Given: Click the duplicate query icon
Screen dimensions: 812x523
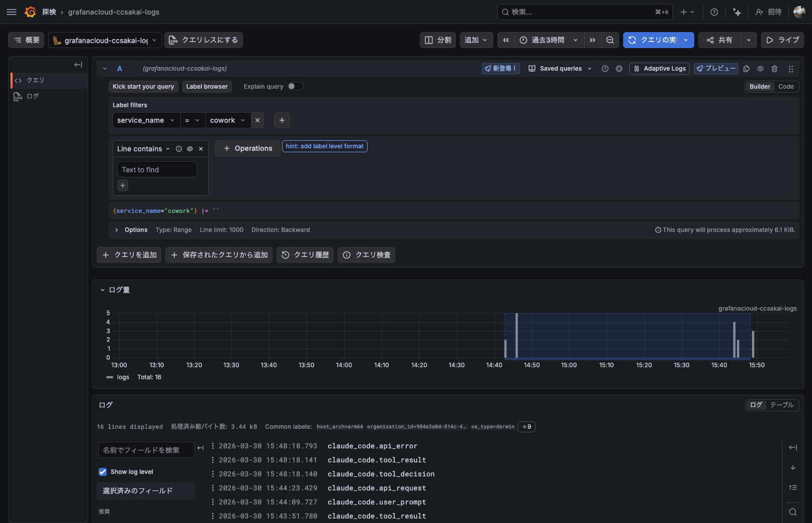Looking at the screenshot, I should click(746, 69).
